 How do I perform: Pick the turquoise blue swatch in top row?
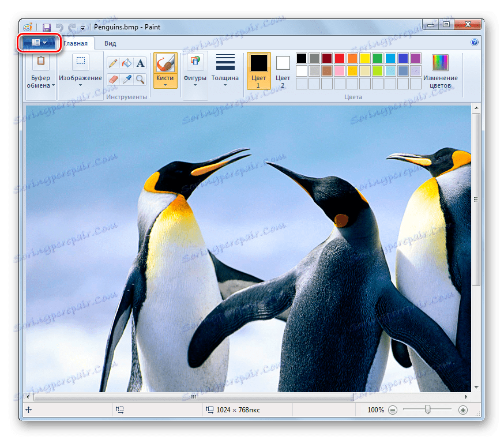pyautogui.click(x=390, y=58)
